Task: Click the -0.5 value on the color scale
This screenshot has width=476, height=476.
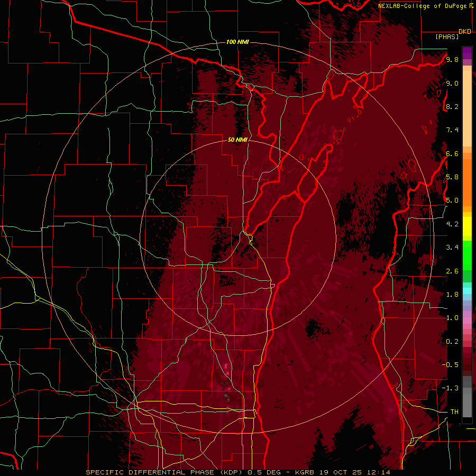Action: [x=450, y=365]
